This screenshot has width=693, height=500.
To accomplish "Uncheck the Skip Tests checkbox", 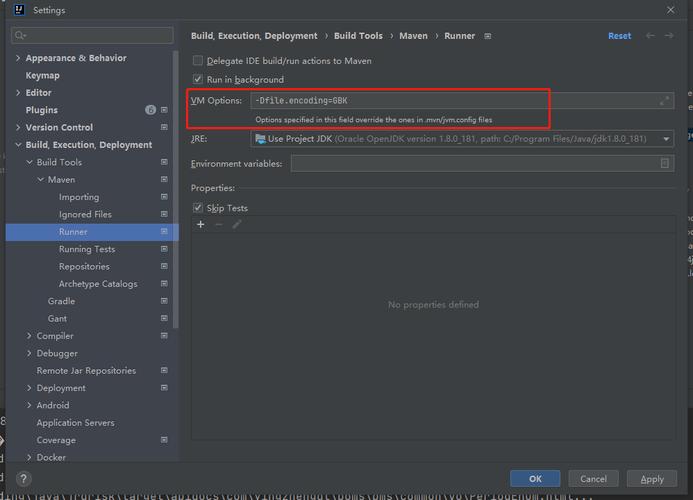I will pyautogui.click(x=198, y=208).
